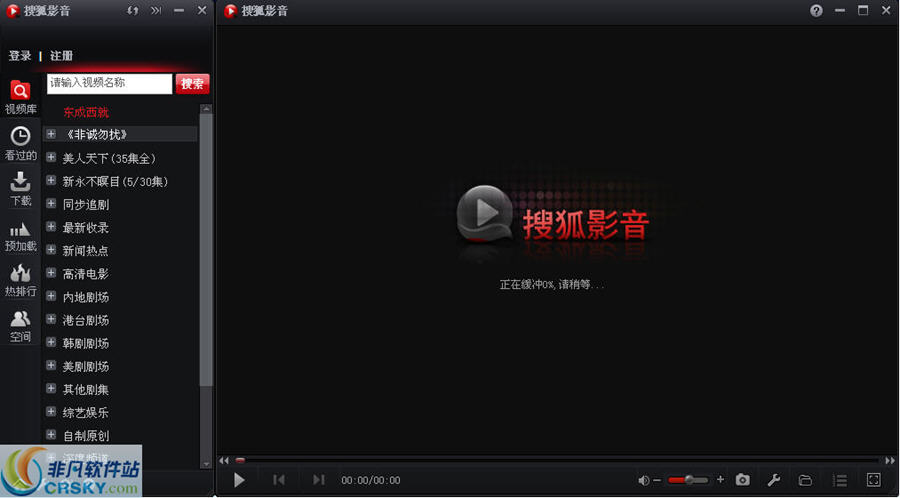Adjust the volume slider
The width and height of the screenshot is (900, 498).
click(x=688, y=480)
